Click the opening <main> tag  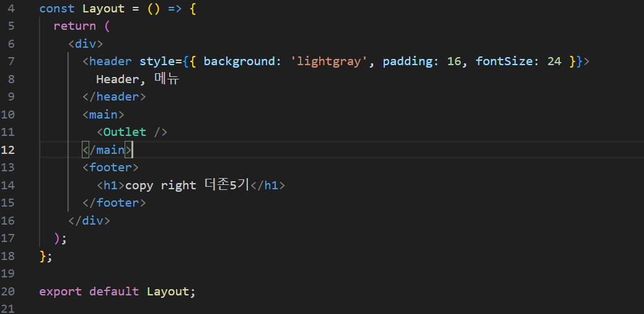tap(104, 114)
